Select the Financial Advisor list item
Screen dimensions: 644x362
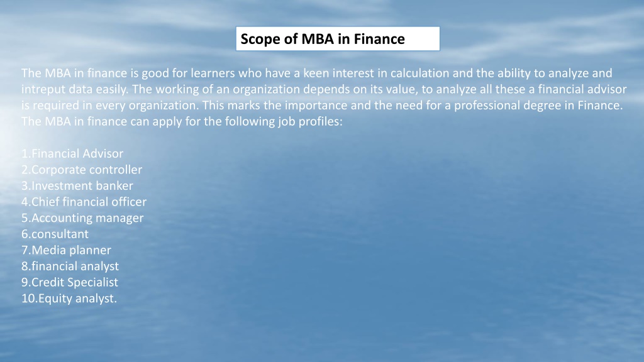click(x=72, y=153)
